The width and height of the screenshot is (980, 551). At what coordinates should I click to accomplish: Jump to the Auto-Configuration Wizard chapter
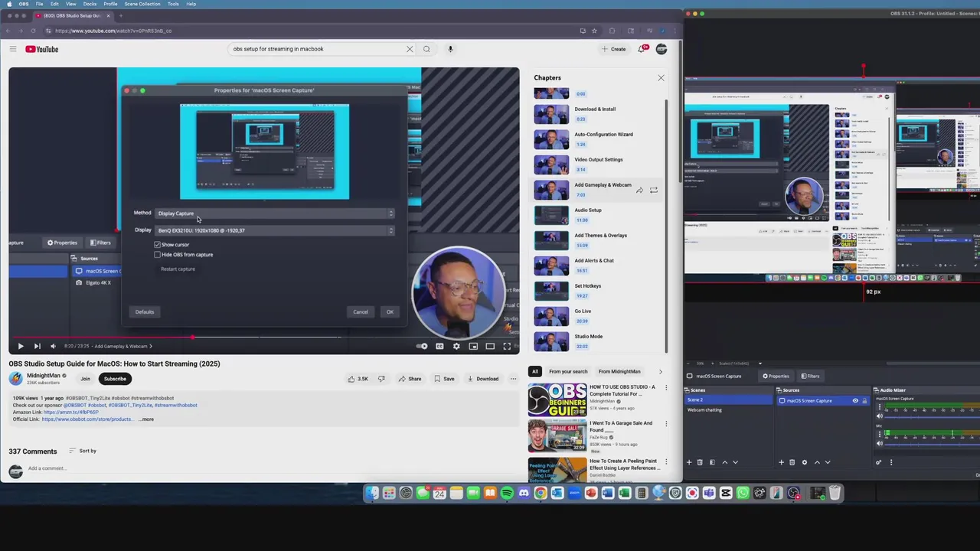(595, 139)
